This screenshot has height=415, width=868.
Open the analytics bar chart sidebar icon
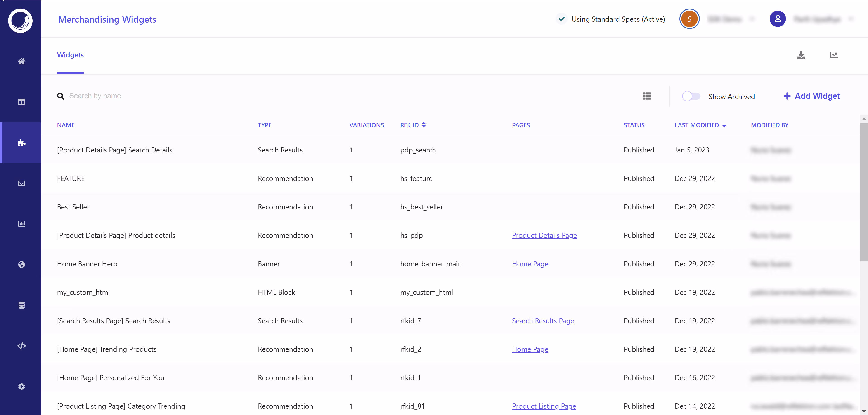point(21,224)
